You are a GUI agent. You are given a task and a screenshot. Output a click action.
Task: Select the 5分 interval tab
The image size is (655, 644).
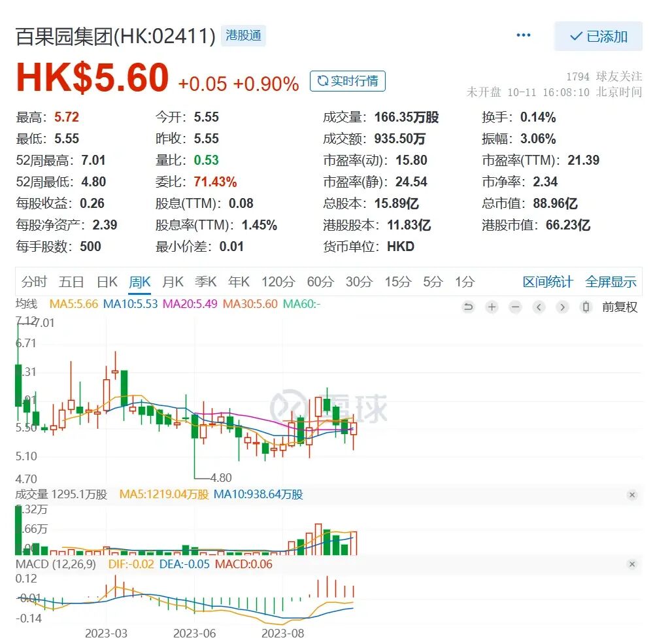click(x=433, y=282)
